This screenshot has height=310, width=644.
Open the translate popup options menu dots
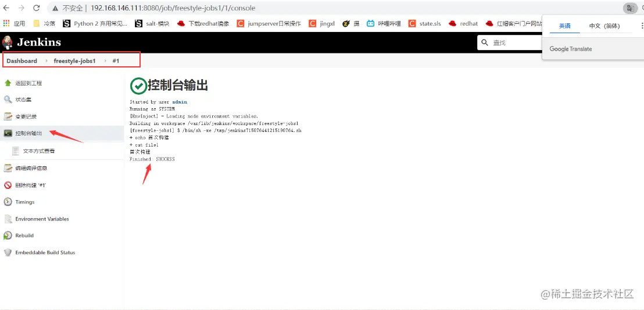(642, 26)
